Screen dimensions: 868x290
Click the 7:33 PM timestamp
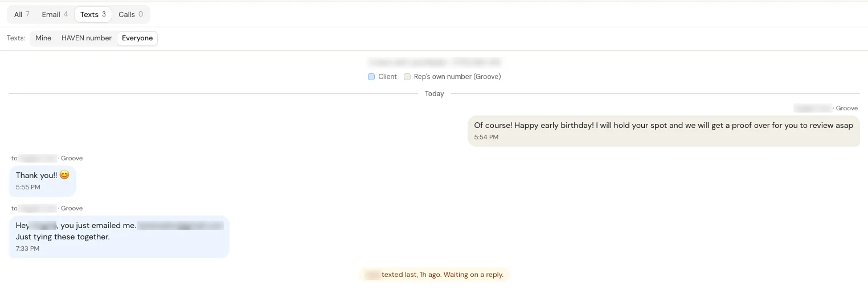pos(28,249)
